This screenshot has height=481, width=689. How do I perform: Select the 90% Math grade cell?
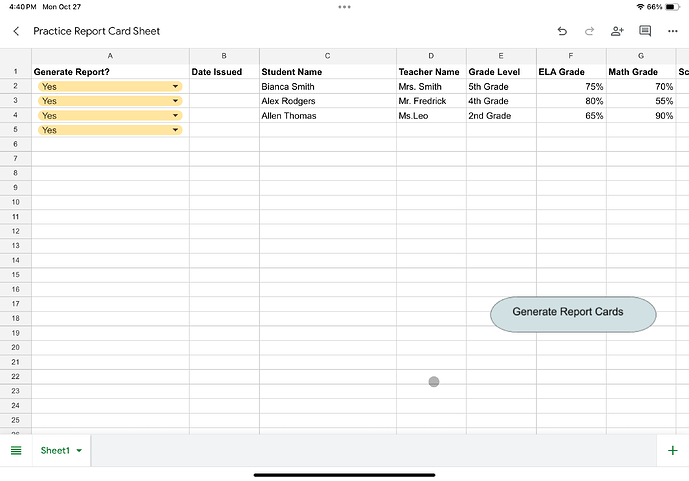pyautogui.click(x=641, y=116)
